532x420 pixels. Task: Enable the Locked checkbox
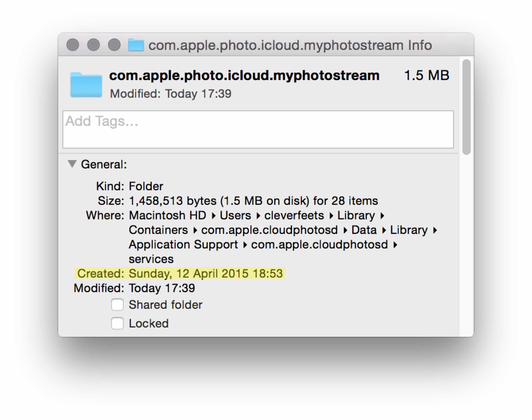coord(117,323)
